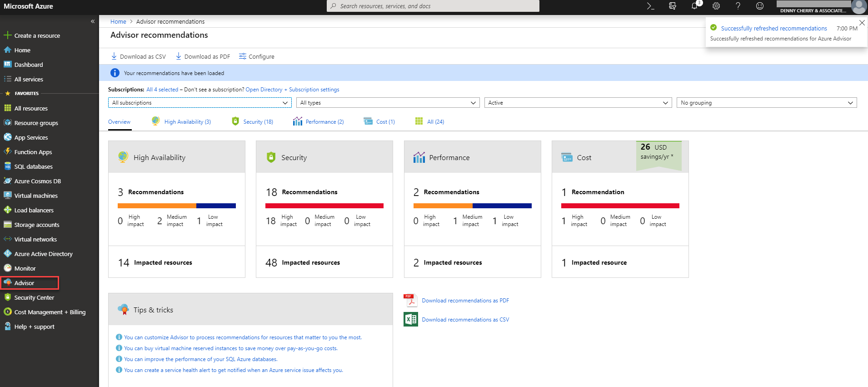Click the Function Apps lightning icon
The height and width of the screenshot is (387, 868).
click(x=8, y=152)
